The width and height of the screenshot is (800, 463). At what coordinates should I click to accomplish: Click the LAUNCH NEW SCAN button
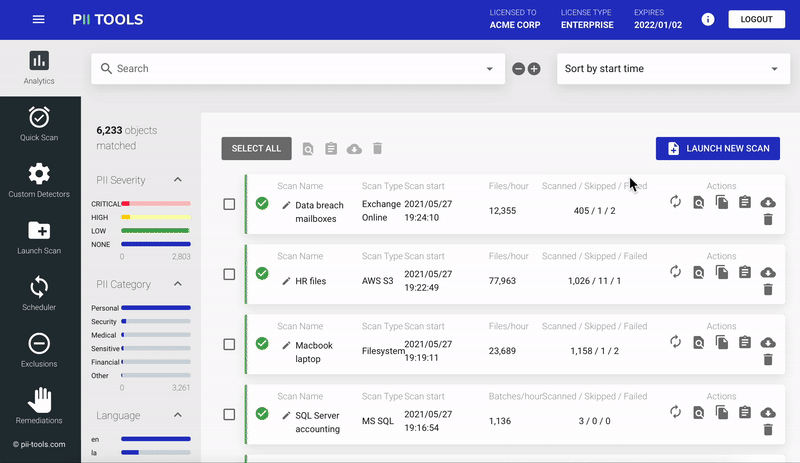point(717,149)
